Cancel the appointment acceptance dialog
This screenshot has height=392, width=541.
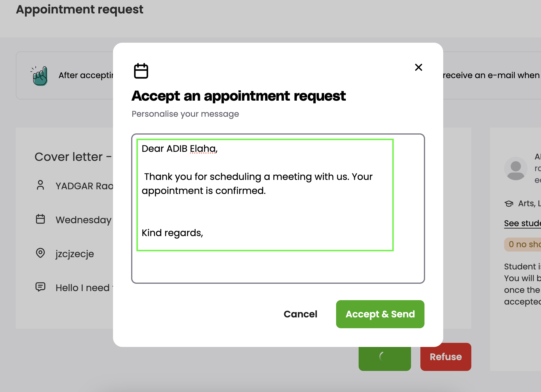[300, 314]
